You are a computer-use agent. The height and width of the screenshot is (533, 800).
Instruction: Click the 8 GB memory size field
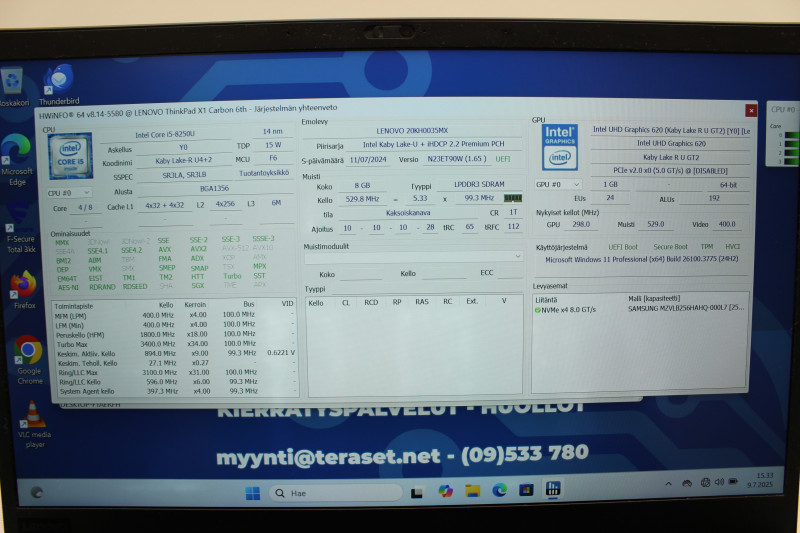362,186
